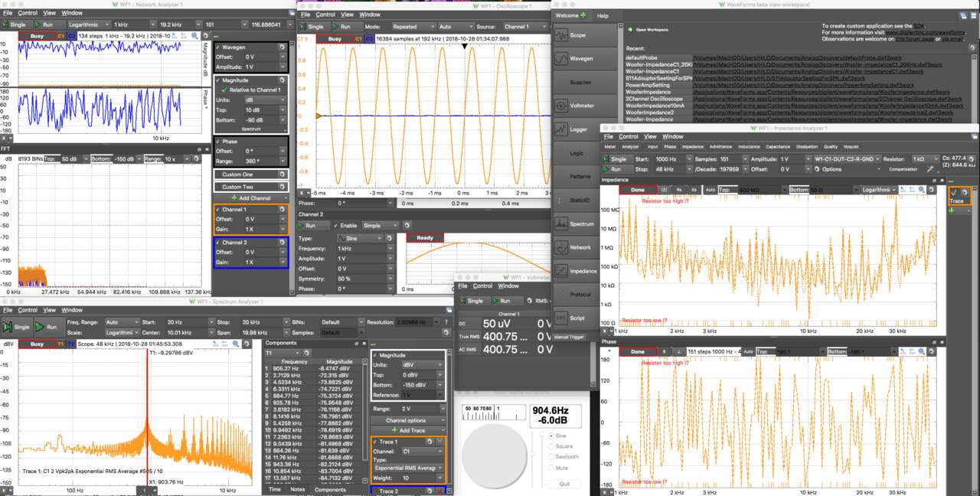
Task: Click Single in the Spectrum Analyzer toolbar
Action: [17, 327]
